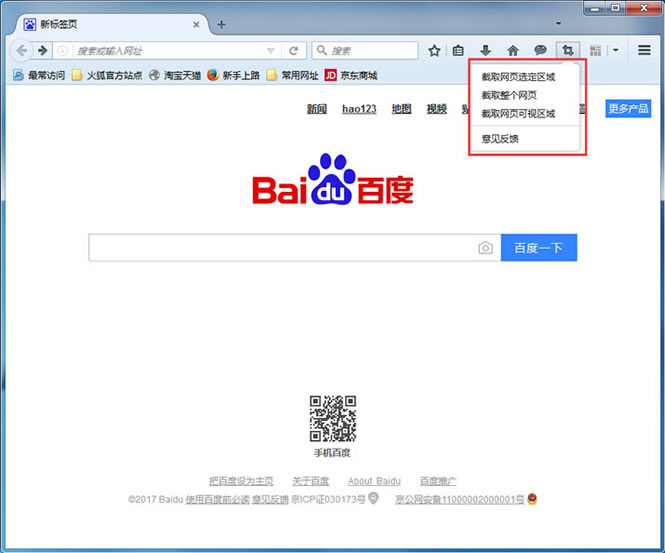
Task: Click the chat bubble toolbar icon
Action: (540, 50)
